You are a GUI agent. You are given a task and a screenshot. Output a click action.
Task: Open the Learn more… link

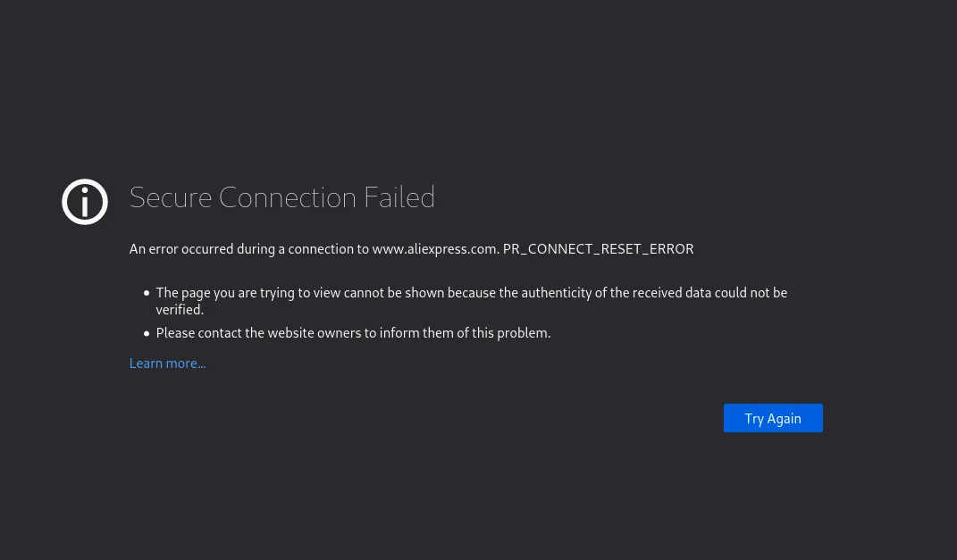(x=167, y=364)
